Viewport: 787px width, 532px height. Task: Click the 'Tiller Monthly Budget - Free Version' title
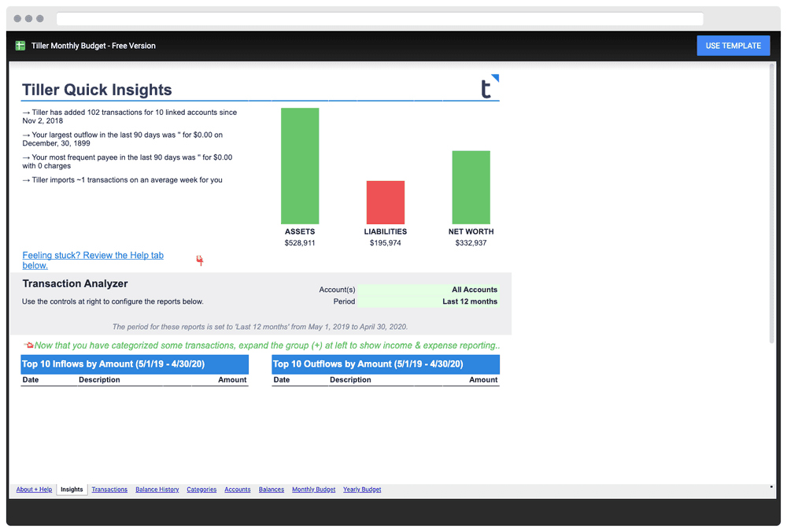point(94,46)
